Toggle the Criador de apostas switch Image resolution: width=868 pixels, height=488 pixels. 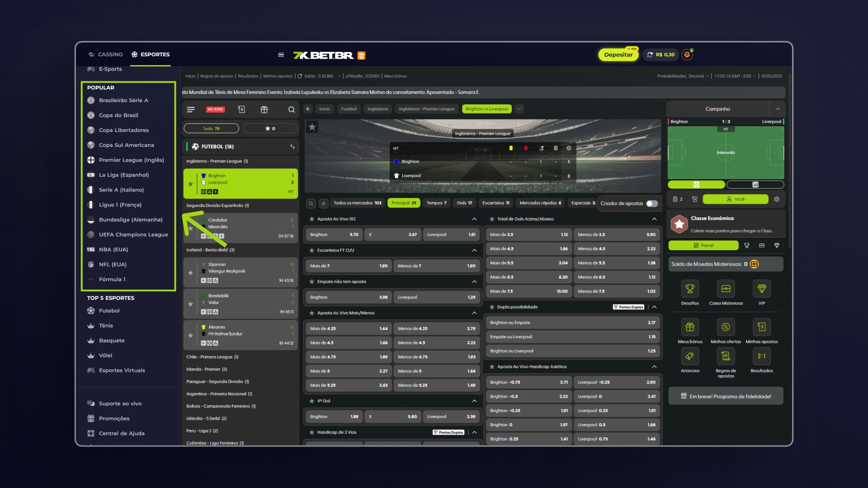point(651,203)
